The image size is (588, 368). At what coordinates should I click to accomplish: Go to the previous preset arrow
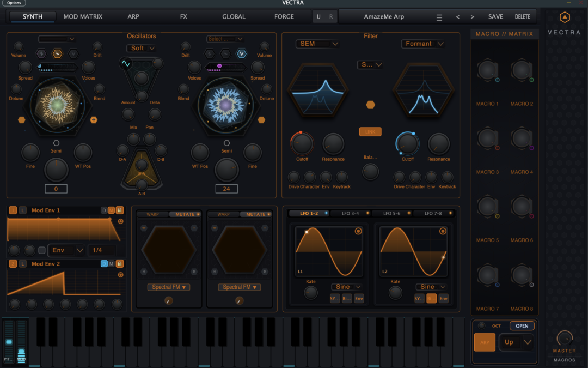[457, 17]
